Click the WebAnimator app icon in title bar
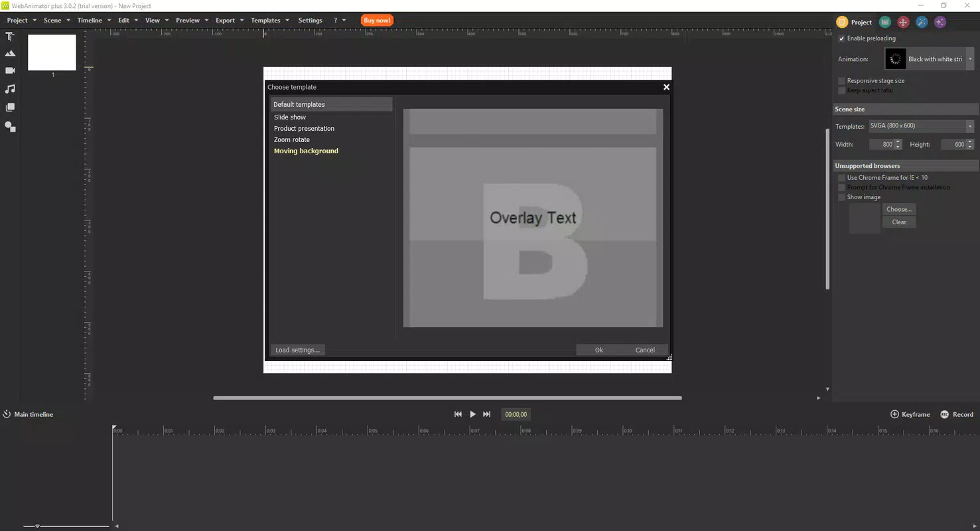This screenshot has height=531, width=980. [5, 5]
